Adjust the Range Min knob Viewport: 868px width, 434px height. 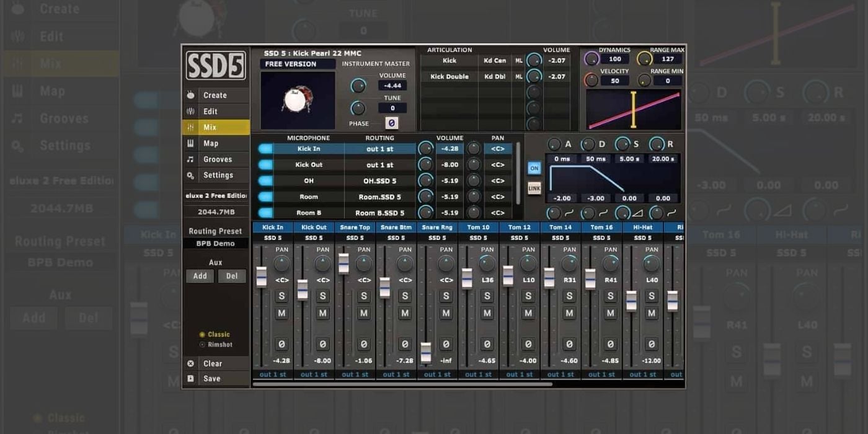645,80
